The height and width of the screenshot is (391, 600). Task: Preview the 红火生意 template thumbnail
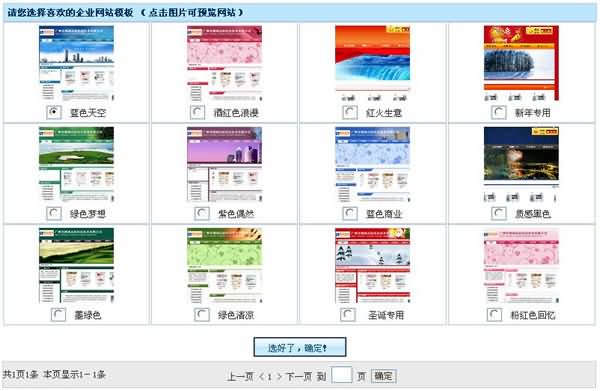372,63
